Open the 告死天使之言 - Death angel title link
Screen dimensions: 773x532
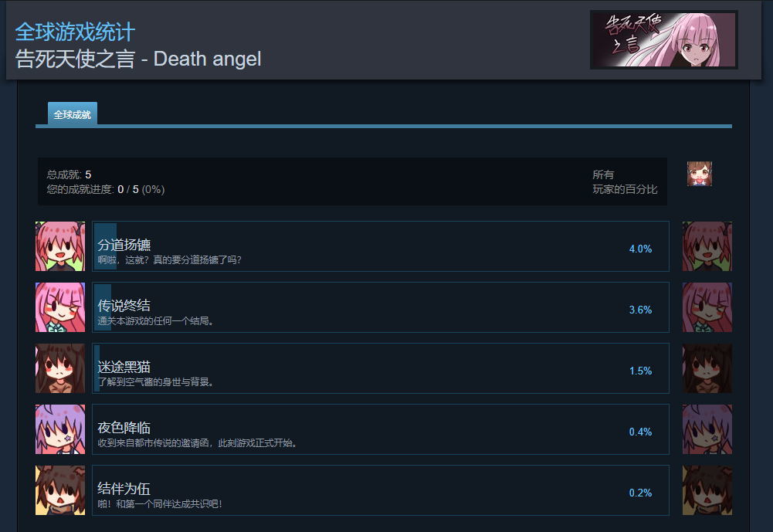pyautogui.click(x=138, y=59)
